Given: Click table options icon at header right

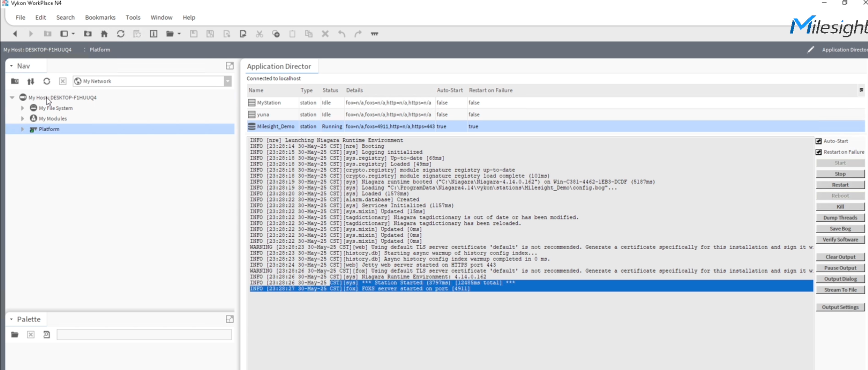Looking at the screenshot, I should 861,90.
